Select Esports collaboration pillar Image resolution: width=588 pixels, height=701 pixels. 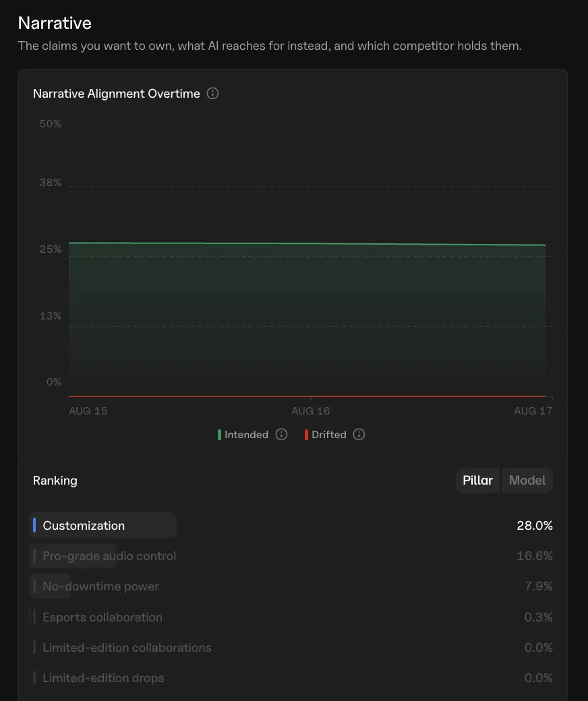pos(293,617)
